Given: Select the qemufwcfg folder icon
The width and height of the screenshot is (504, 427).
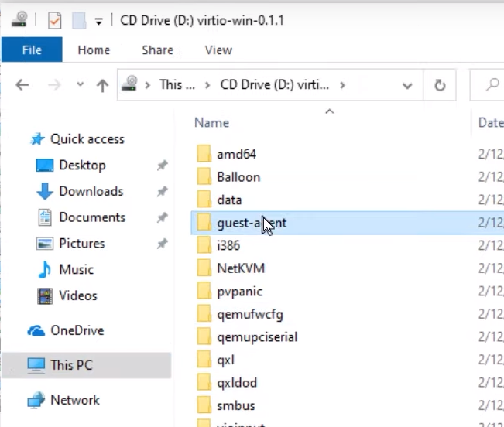Looking at the screenshot, I should pos(204,313).
